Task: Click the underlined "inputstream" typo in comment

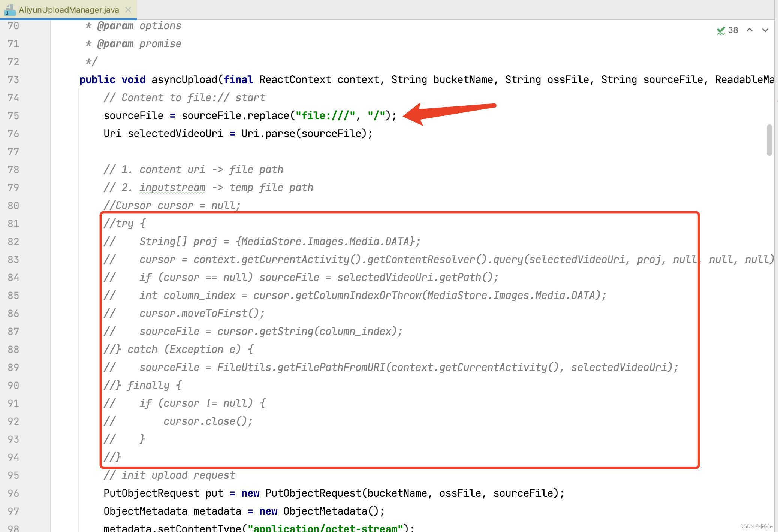Action: pos(172,187)
